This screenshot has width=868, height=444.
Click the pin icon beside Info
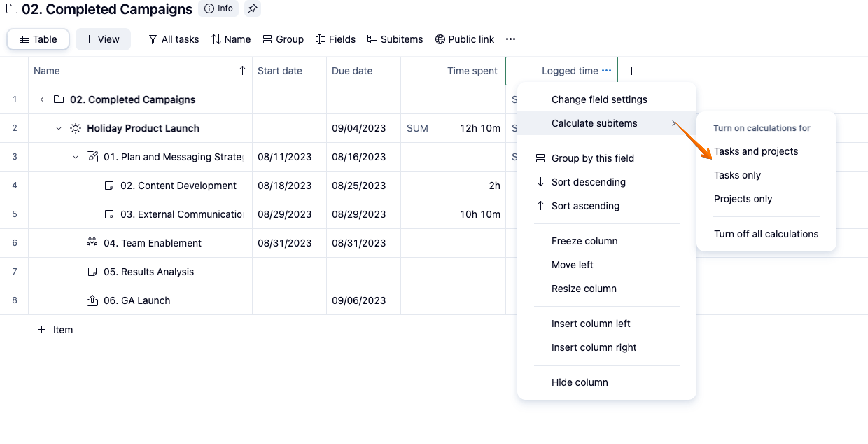click(252, 8)
